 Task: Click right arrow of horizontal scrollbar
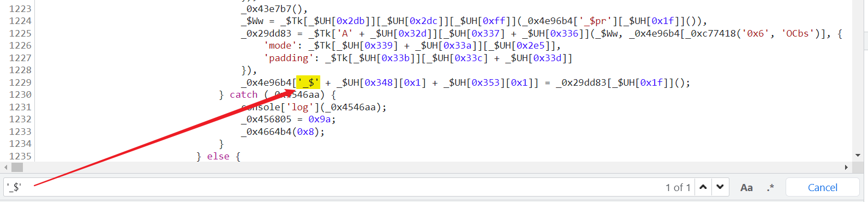pyautogui.click(x=846, y=167)
